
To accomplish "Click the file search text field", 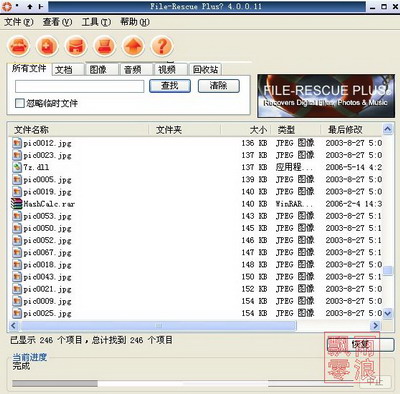I will [79, 86].
